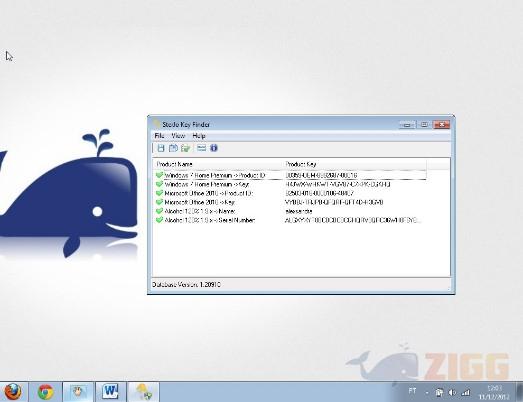Open the View menu
Screen dimensions: 523x402
click(178, 136)
